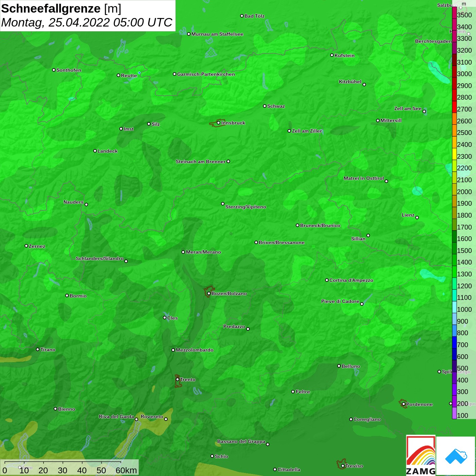
Task: Click the Nauders location dot
Action: click(x=86, y=204)
